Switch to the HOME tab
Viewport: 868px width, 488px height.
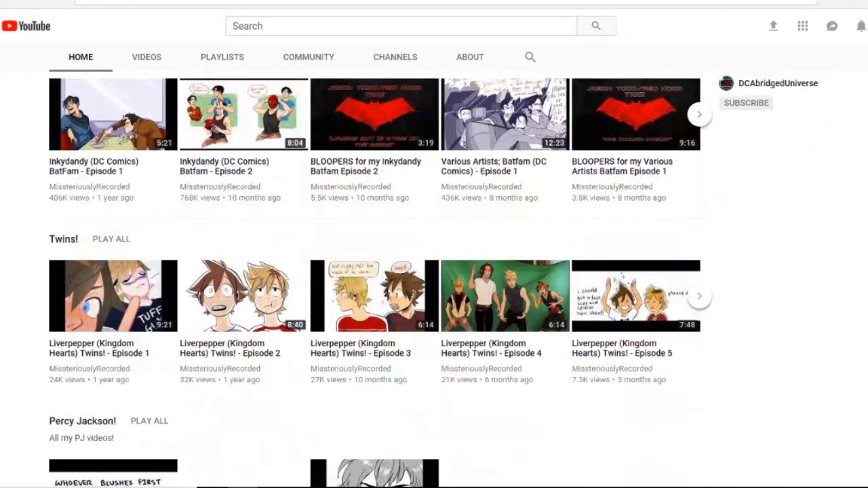tap(81, 57)
